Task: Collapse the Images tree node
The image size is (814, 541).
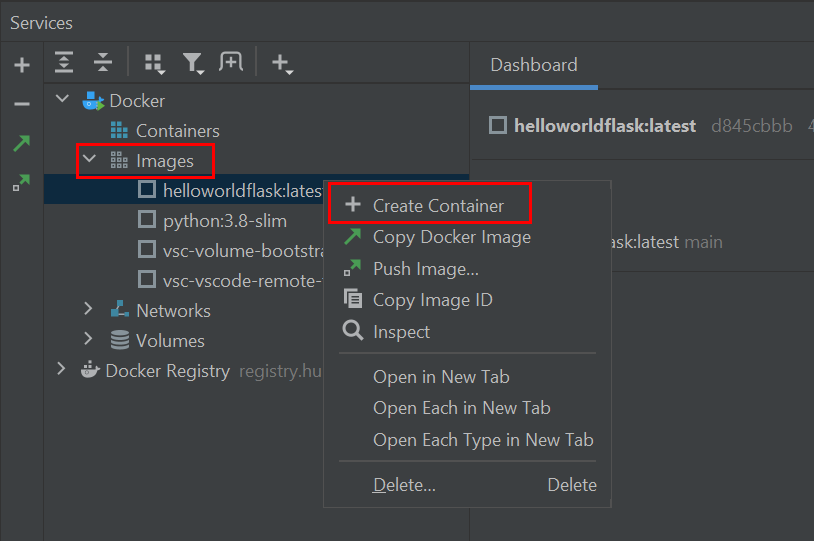Action: coord(89,159)
